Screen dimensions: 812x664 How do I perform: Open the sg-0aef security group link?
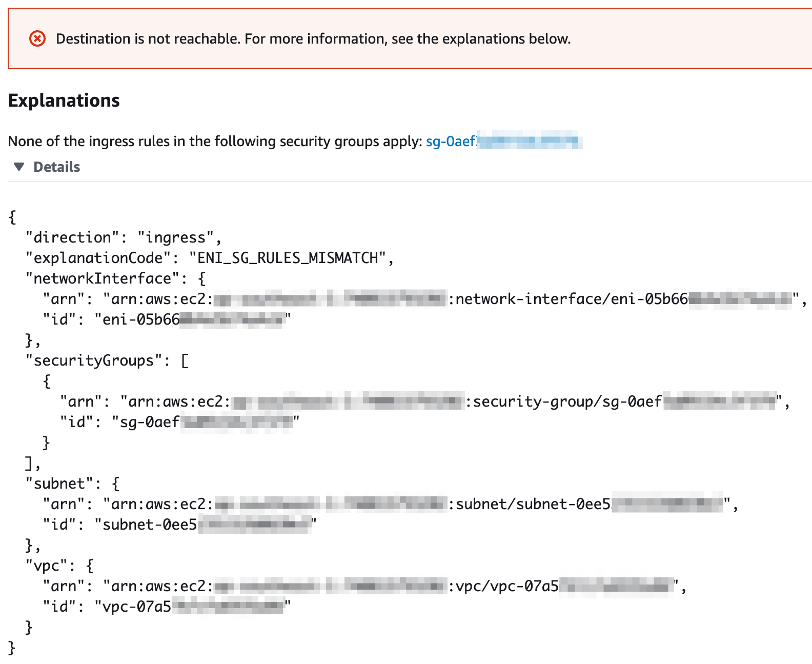coord(451,141)
